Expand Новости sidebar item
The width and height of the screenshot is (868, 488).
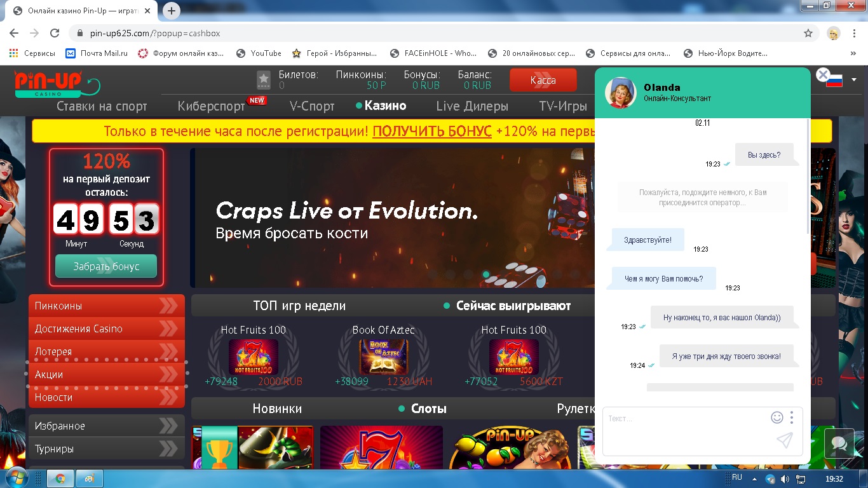coord(107,397)
